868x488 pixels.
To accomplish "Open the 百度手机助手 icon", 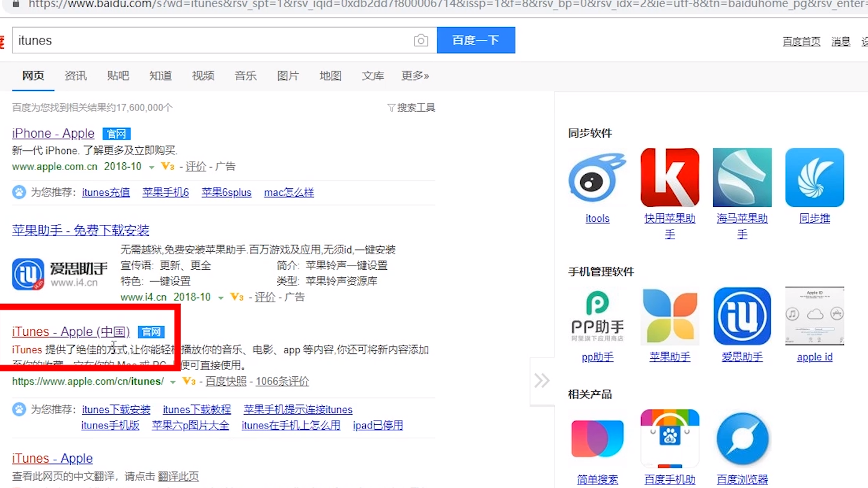I will click(x=670, y=439).
